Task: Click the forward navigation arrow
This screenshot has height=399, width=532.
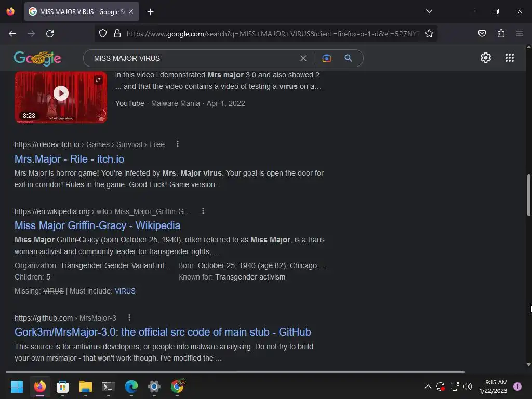Action: [x=31, y=34]
